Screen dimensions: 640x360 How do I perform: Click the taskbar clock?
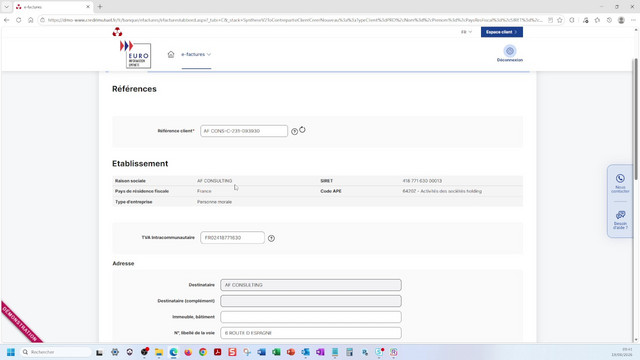622,352
